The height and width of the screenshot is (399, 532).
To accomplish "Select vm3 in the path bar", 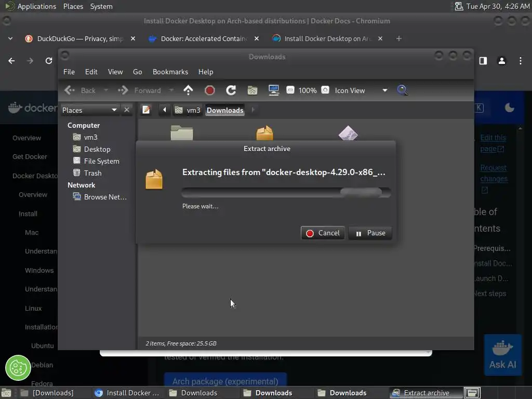I will click(x=188, y=110).
